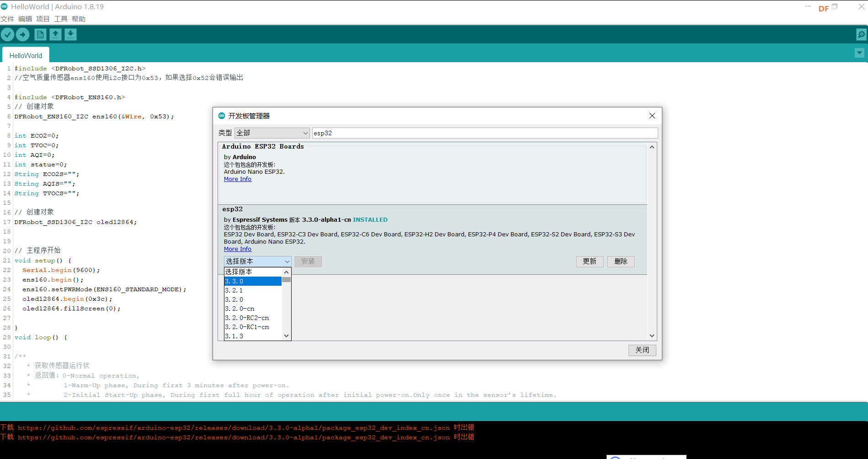Close the Boards Manager dialog with X
This screenshot has height=459, width=868.
click(x=652, y=116)
